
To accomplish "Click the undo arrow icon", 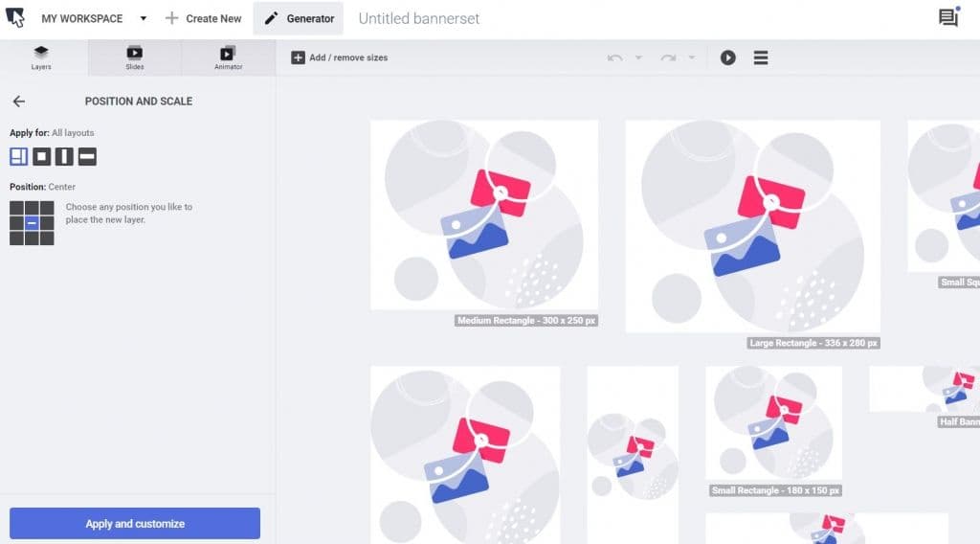I will pyautogui.click(x=615, y=57).
